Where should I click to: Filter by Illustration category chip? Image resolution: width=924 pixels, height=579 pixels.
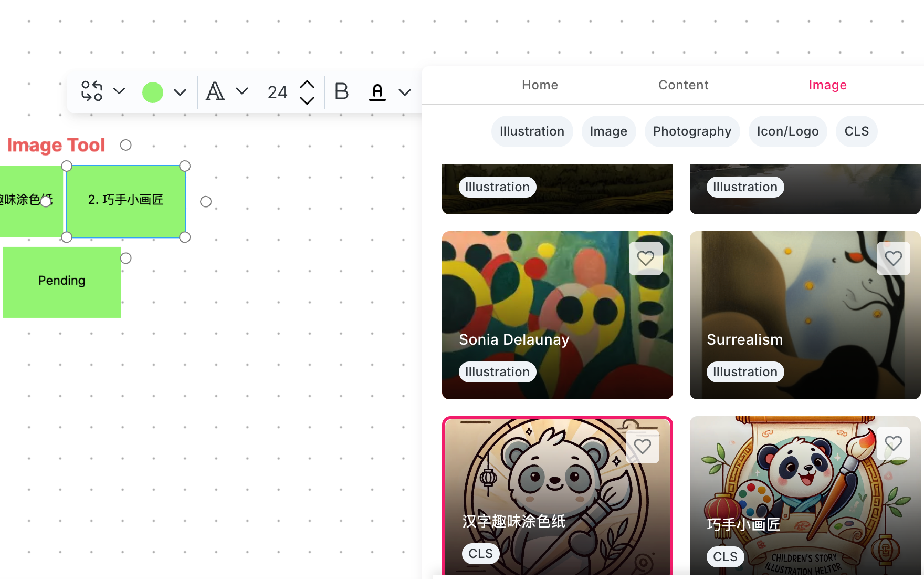click(x=532, y=131)
